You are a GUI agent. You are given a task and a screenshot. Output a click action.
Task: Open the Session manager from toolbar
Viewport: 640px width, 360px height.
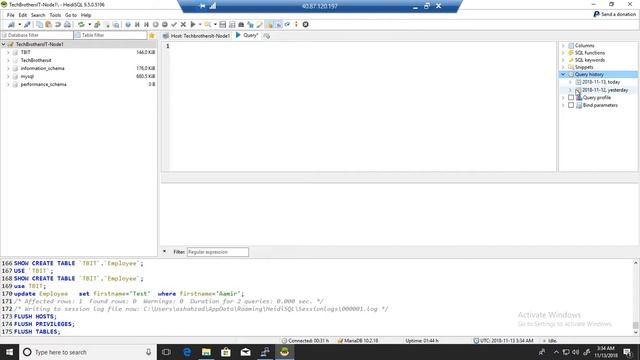click(11, 24)
